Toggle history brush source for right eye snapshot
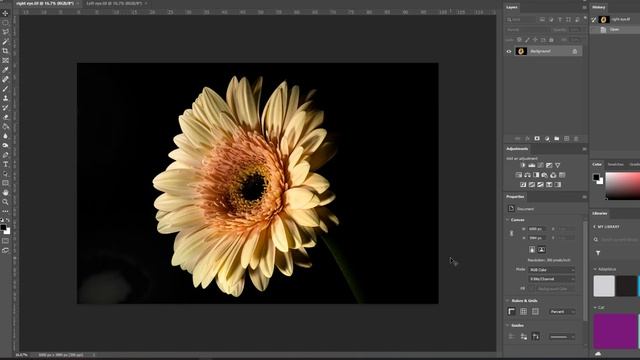 [x=594, y=20]
